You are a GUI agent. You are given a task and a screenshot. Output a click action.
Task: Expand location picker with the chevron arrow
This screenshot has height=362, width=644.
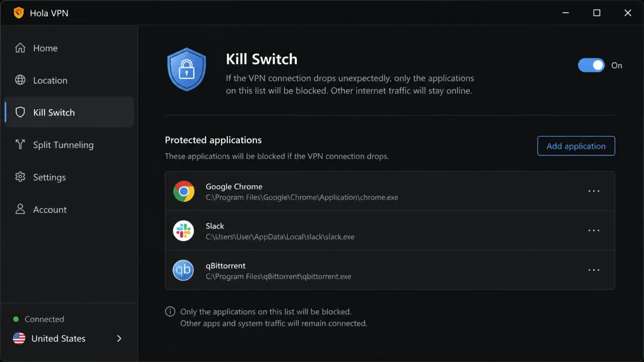tap(119, 338)
